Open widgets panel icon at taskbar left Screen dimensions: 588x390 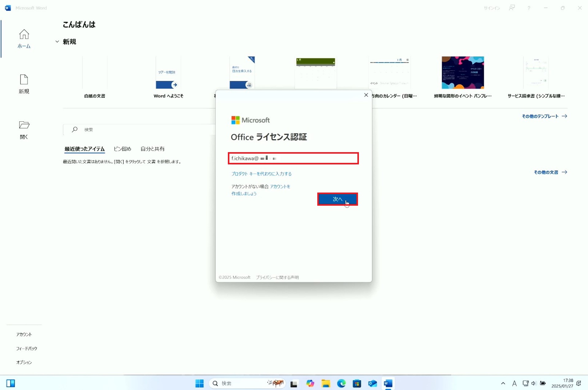click(10, 383)
